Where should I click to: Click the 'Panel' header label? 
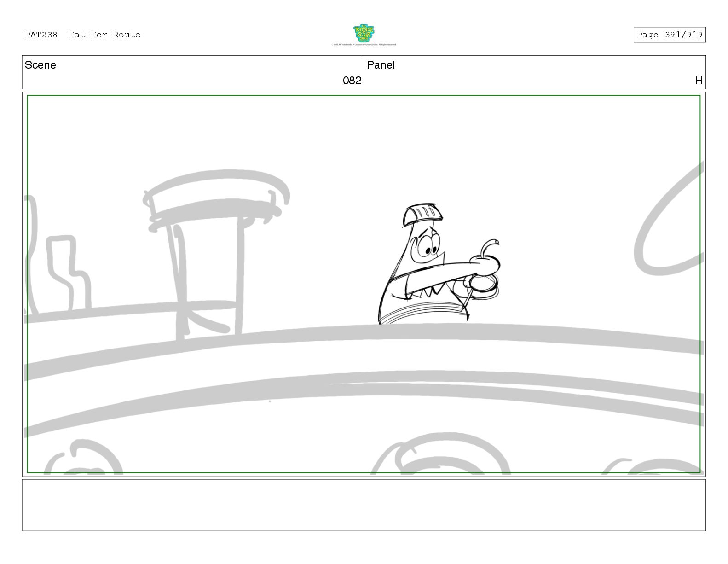[381, 65]
